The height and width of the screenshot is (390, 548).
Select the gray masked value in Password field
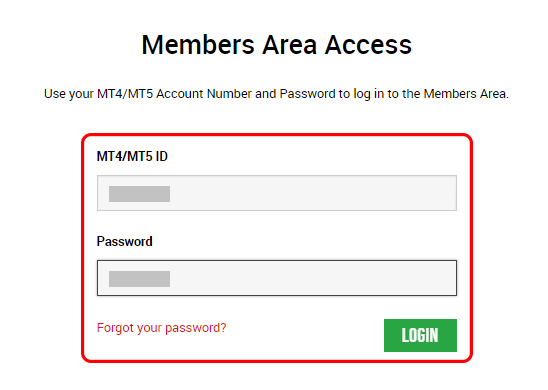pos(139,279)
